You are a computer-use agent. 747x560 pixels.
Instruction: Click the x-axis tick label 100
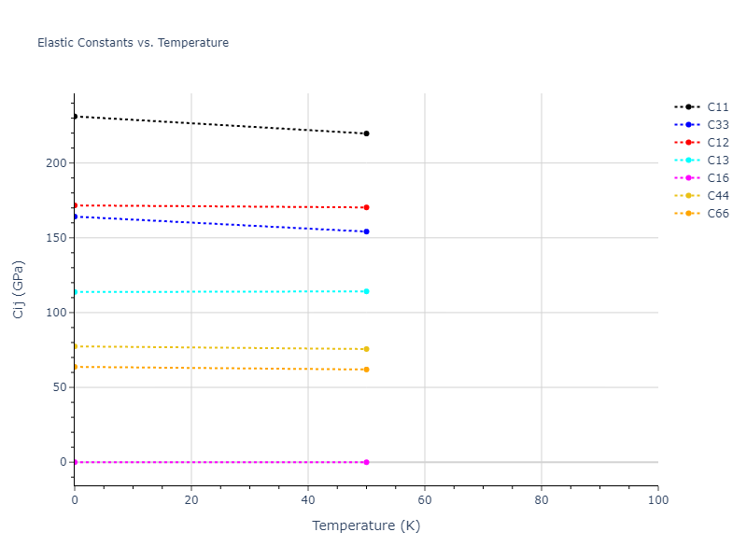657,500
